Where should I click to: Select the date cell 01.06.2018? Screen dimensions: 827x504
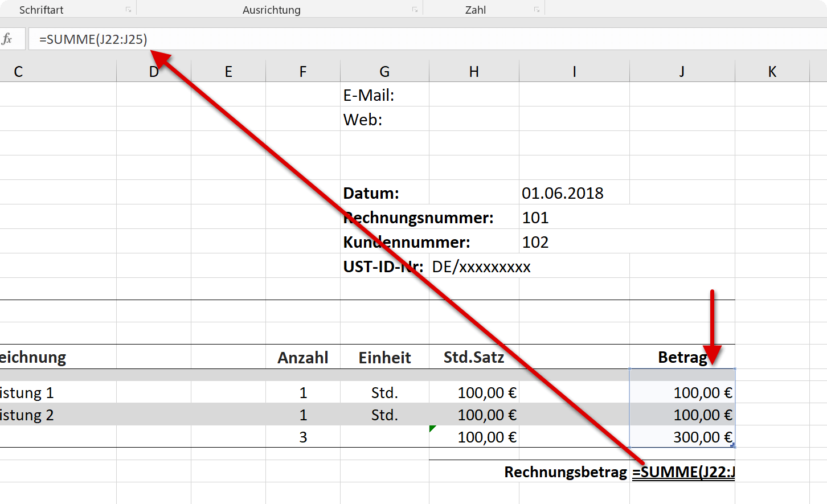(574, 192)
